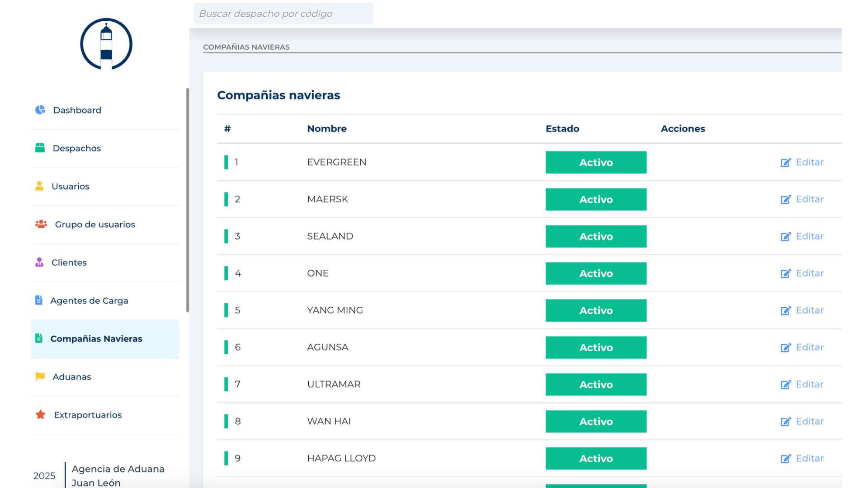Image resolution: width=868 pixels, height=488 pixels.
Task: Click the Grupo de usuarios people icon
Action: pyautogui.click(x=41, y=224)
